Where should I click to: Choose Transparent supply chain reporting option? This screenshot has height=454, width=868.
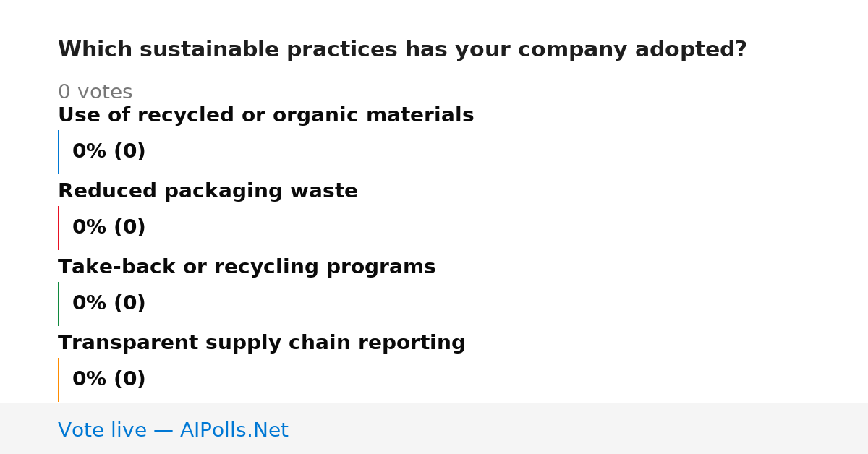click(261, 343)
